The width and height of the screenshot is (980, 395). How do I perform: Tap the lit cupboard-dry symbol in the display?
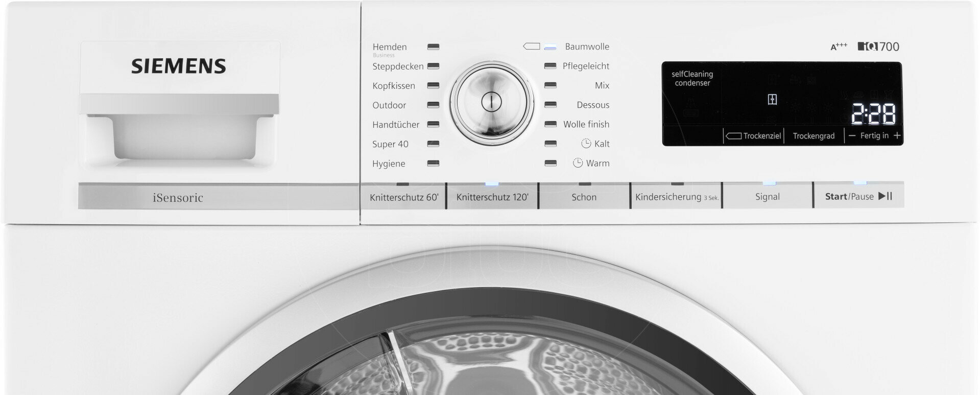tap(772, 100)
